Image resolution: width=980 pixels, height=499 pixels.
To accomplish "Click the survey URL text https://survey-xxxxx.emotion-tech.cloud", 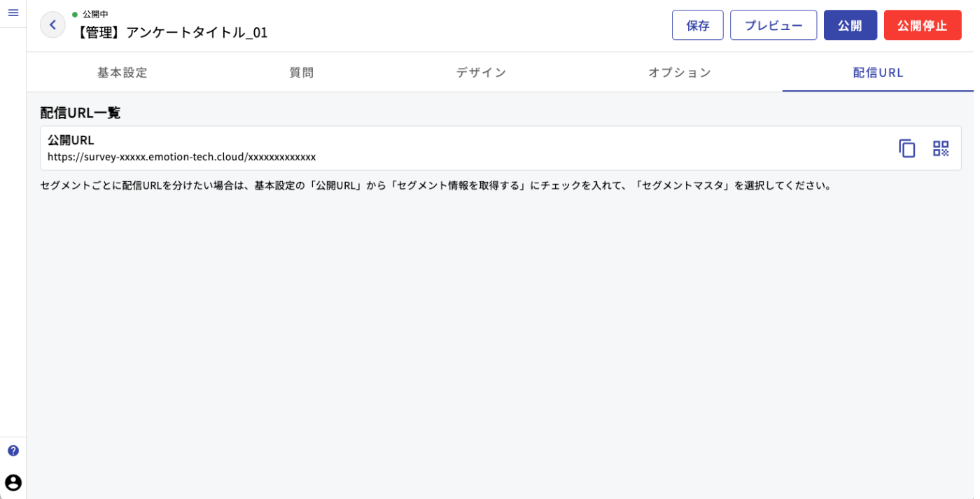I will tap(182, 157).
